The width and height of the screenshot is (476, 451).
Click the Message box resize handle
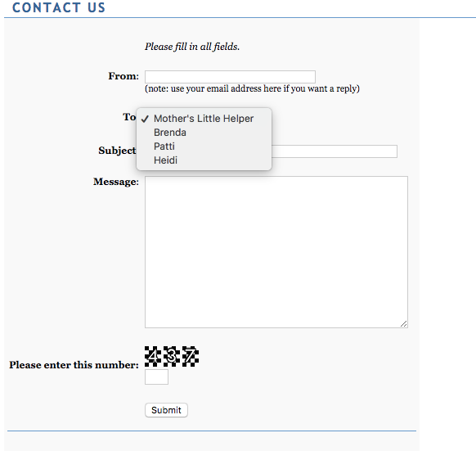(404, 324)
